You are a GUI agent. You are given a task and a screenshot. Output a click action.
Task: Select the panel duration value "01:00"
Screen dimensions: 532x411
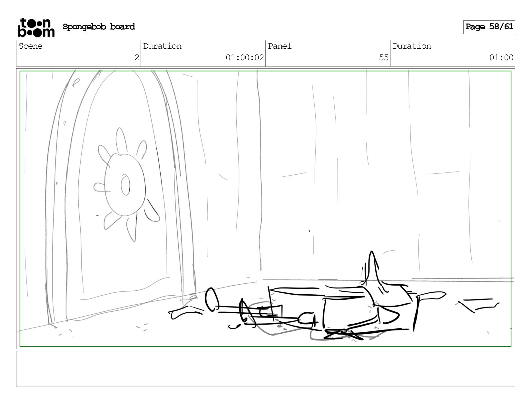(x=501, y=58)
